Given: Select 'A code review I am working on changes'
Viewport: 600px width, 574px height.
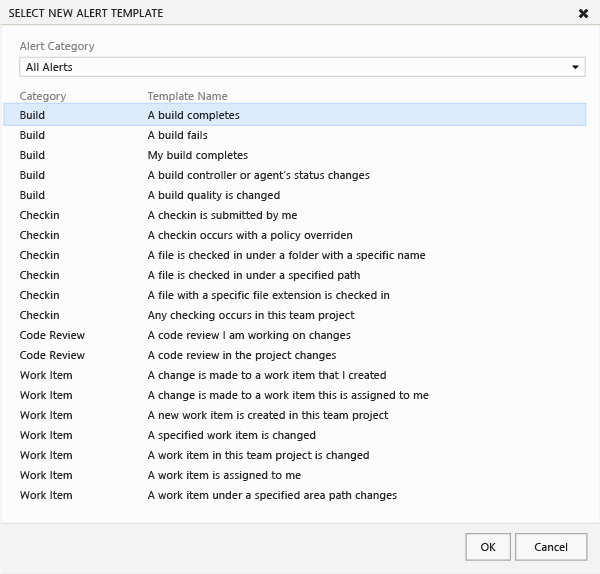Looking at the screenshot, I should coord(295,335).
